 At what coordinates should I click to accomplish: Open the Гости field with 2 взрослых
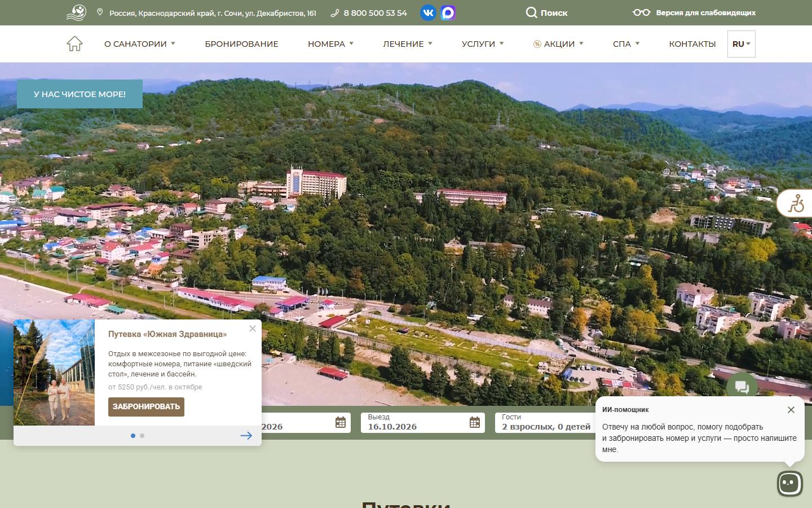click(x=546, y=422)
